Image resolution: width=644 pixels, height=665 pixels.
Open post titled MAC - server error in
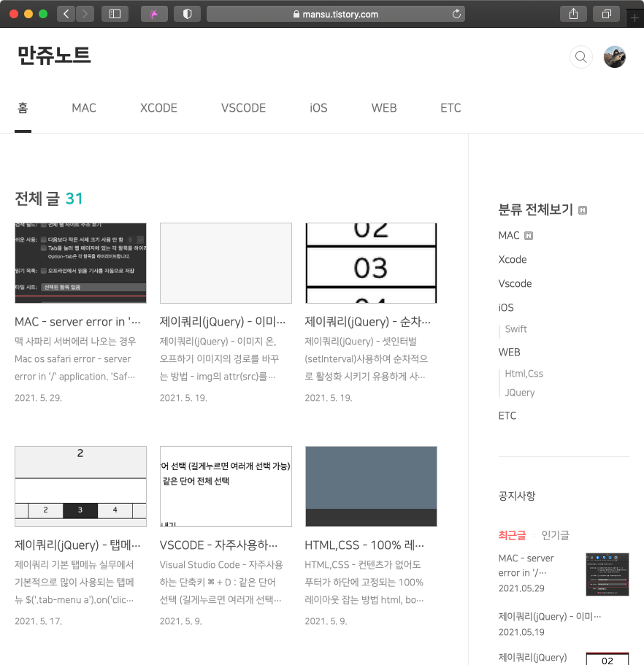[77, 322]
